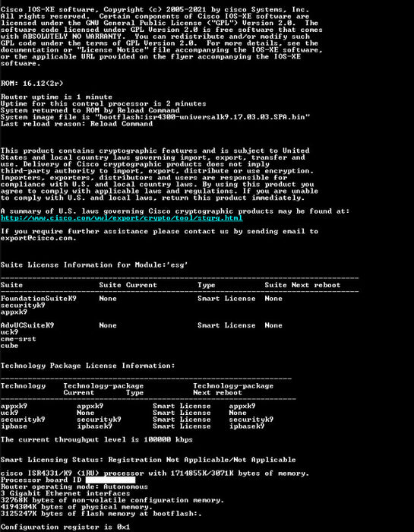Click the Router operating mode: Autonomous line
The image size is (414, 532).
tap(74, 486)
